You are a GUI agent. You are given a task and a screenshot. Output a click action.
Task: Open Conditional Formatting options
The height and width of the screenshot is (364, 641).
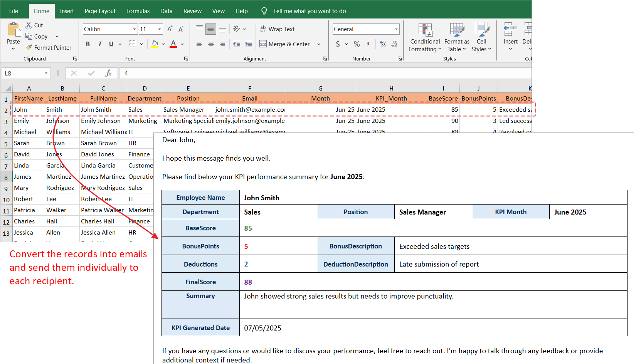point(425,38)
